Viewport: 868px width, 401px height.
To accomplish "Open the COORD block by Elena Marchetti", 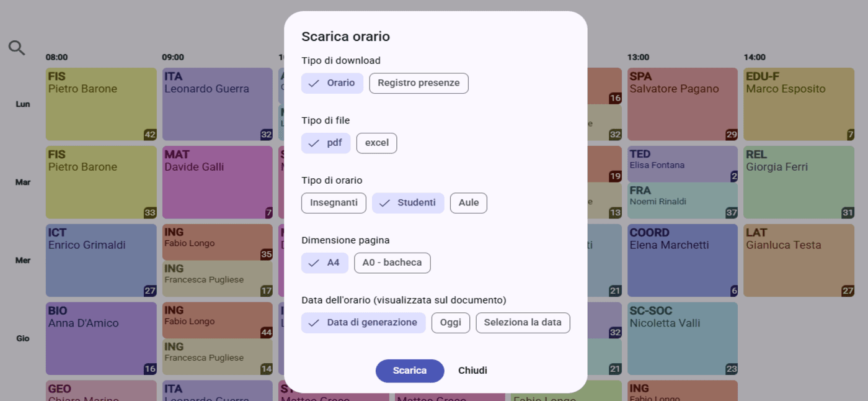I will click(683, 261).
